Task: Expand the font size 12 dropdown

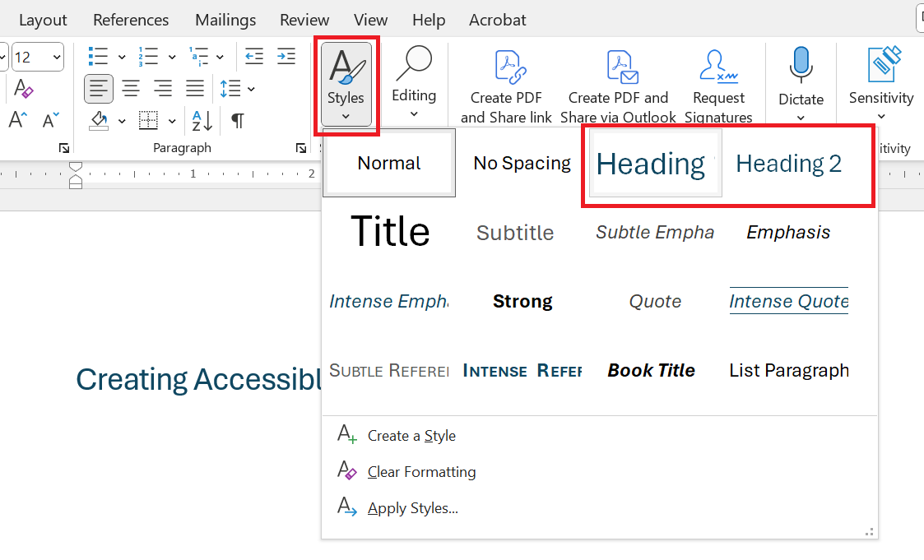Action: (x=57, y=57)
